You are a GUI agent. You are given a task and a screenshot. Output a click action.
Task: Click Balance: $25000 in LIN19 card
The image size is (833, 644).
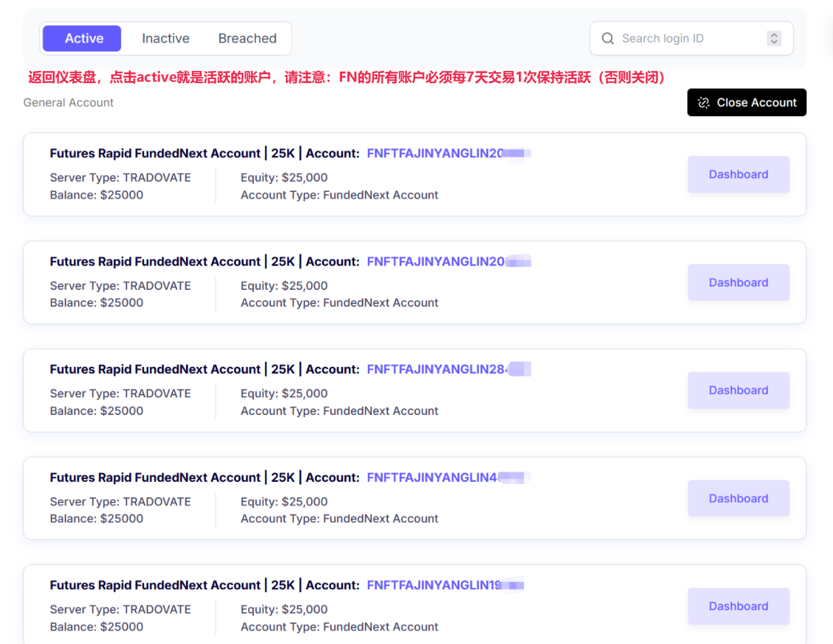pyautogui.click(x=97, y=627)
